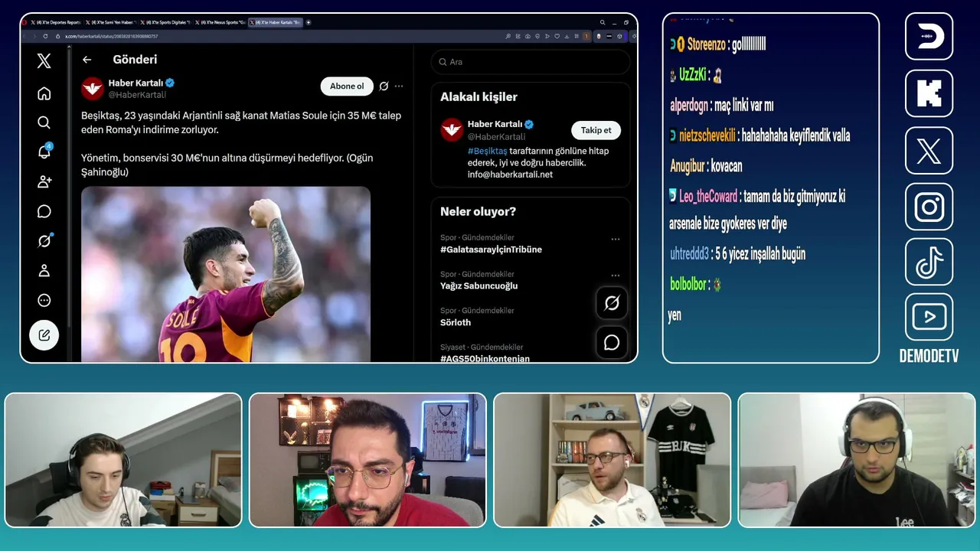This screenshot has height=551, width=980.
Task: Click the Takip et follow button
Action: click(x=596, y=130)
